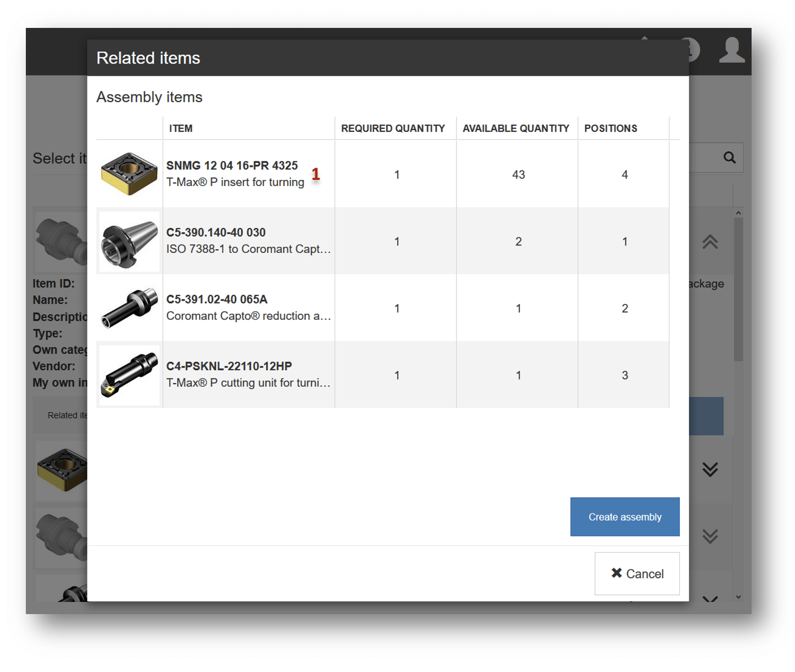This screenshot has width=795, height=672.
Task: Click the C5-391.02-40 065A item name
Action: tap(217, 299)
